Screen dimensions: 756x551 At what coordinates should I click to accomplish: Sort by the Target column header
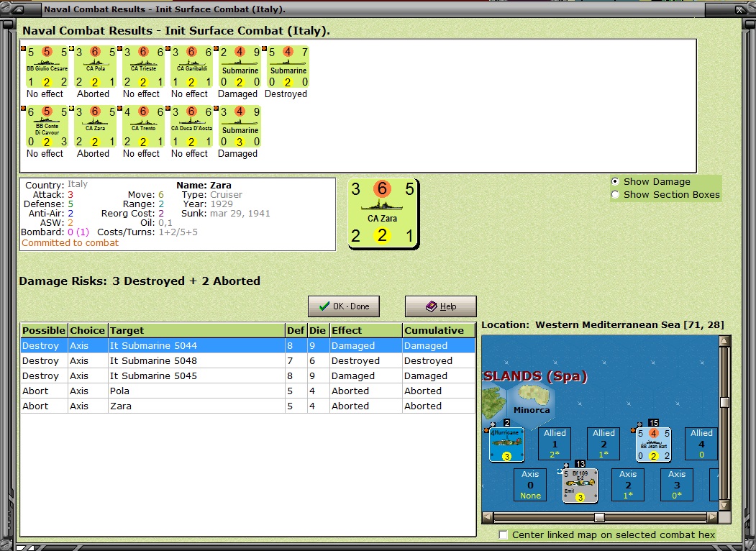pyautogui.click(x=196, y=330)
